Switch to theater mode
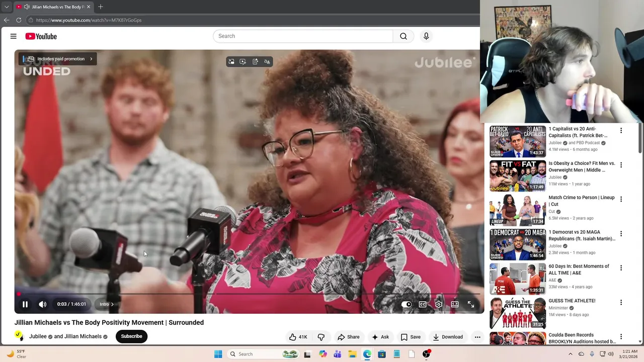 455,304
